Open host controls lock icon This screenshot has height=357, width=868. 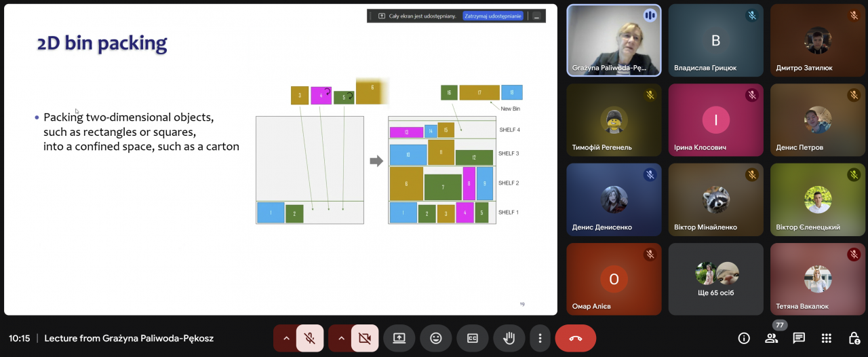pyautogui.click(x=854, y=338)
